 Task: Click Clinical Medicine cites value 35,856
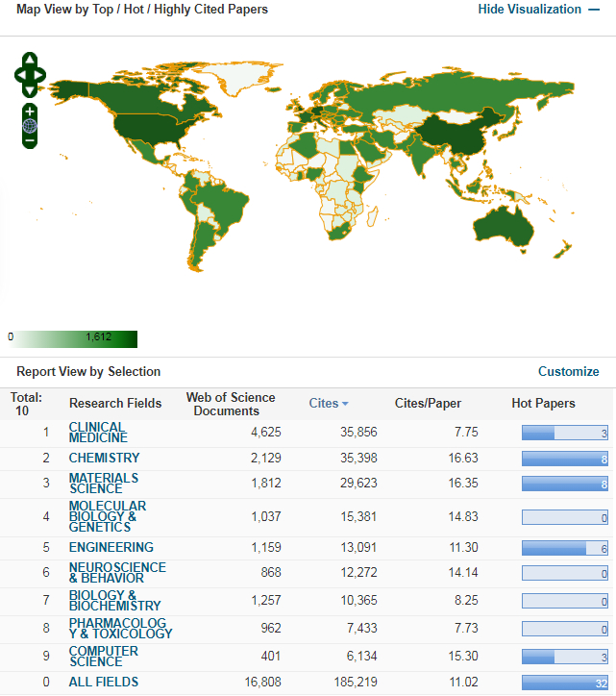coord(358,433)
